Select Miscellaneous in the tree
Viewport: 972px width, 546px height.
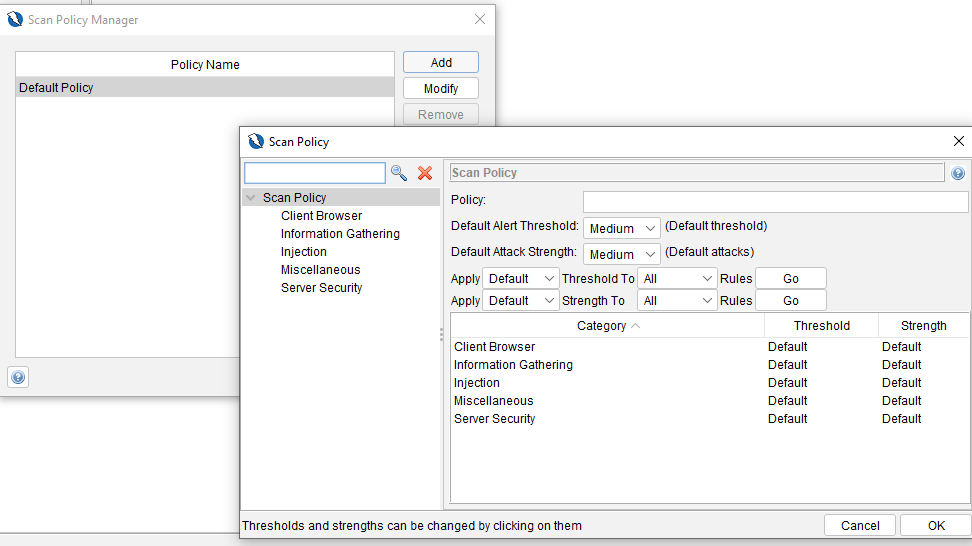point(320,270)
